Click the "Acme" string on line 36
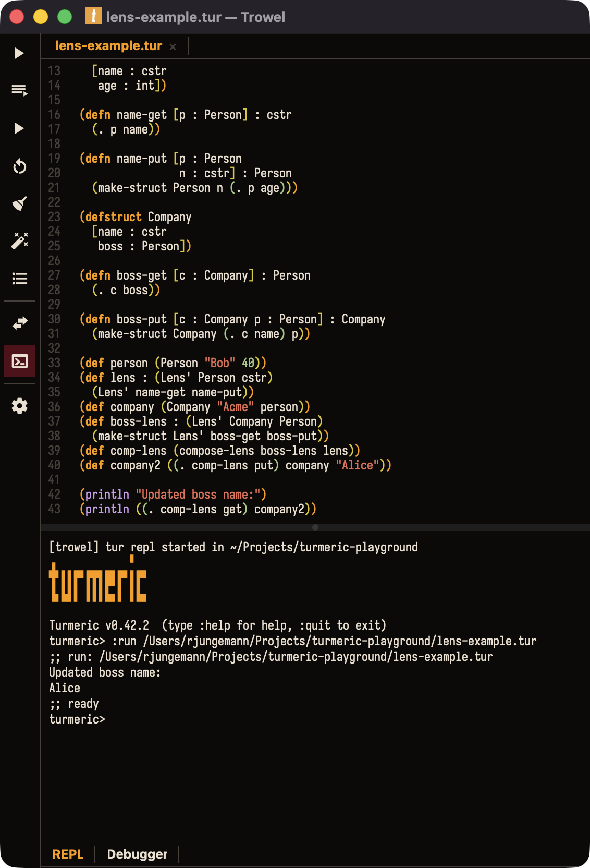Viewport: 590px width, 868px height. point(236,407)
